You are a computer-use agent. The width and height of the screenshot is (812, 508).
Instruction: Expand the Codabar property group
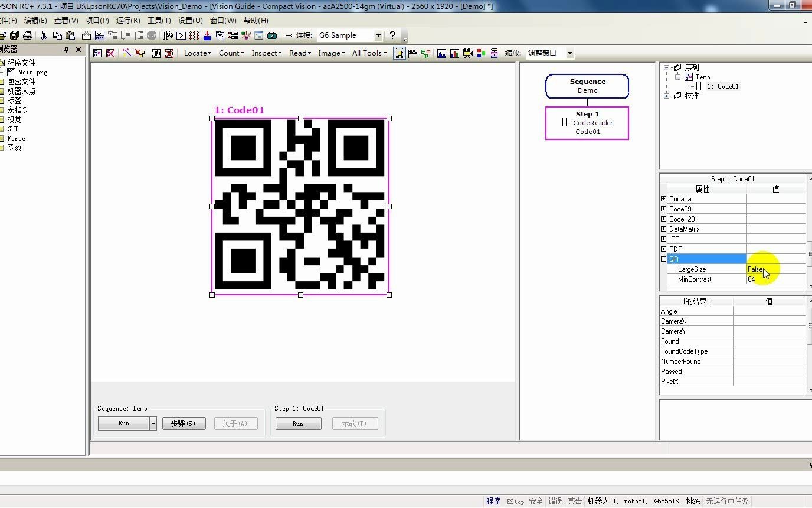(664, 199)
